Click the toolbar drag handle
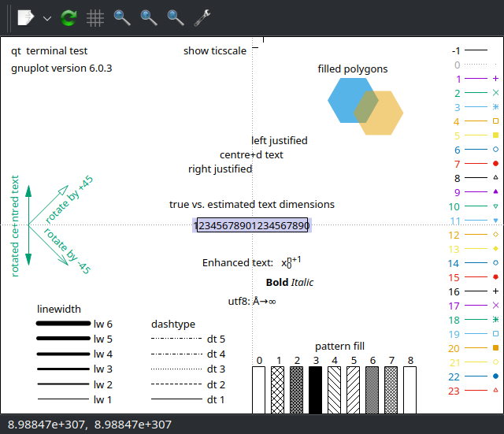Screen dimensions: 504x434 [9, 18]
